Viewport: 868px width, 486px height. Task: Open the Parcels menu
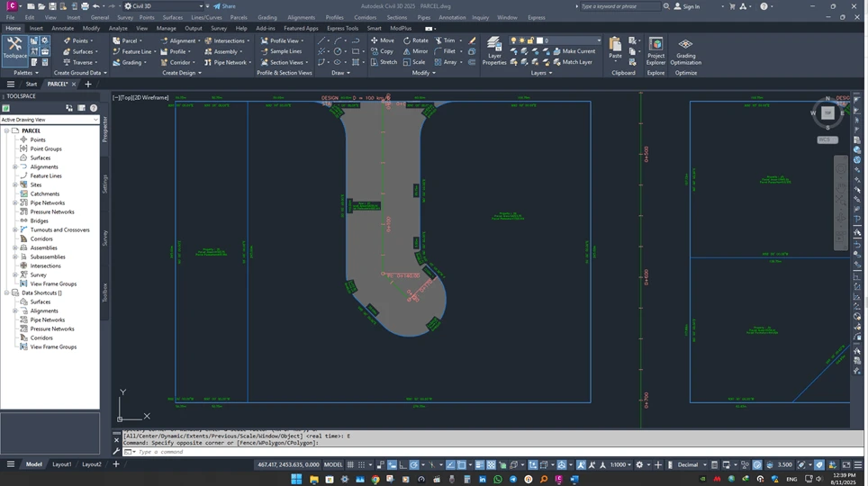point(239,17)
